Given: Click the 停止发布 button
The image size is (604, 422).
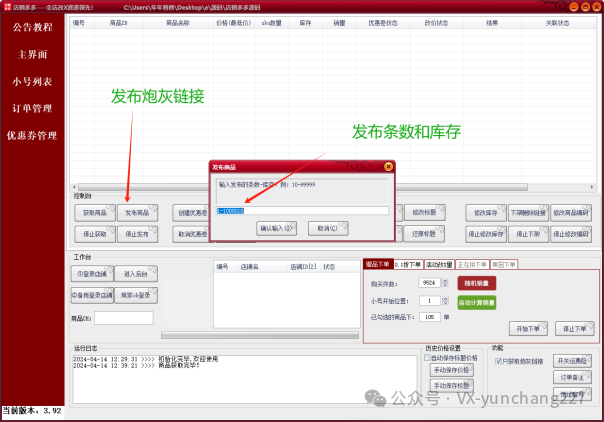Looking at the screenshot, I should pyautogui.click(x=137, y=234).
